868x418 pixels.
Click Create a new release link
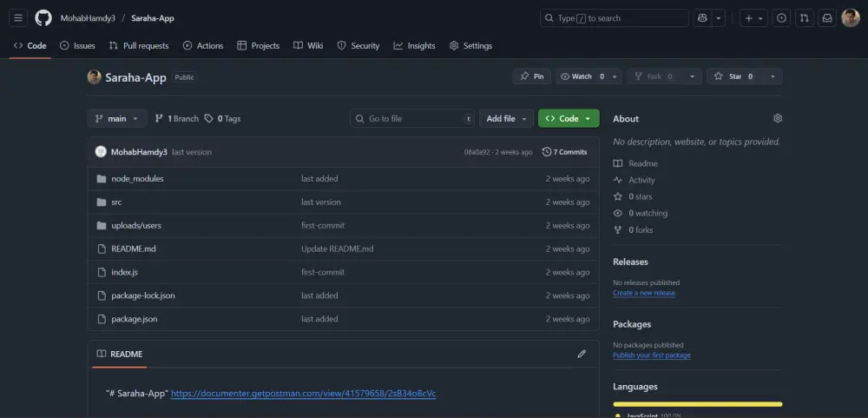point(644,293)
